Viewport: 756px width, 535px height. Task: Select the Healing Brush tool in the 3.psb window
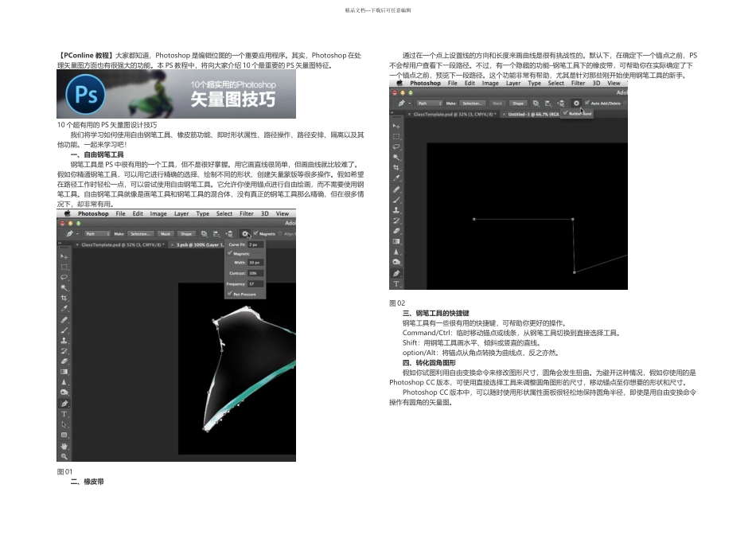(64, 320)
